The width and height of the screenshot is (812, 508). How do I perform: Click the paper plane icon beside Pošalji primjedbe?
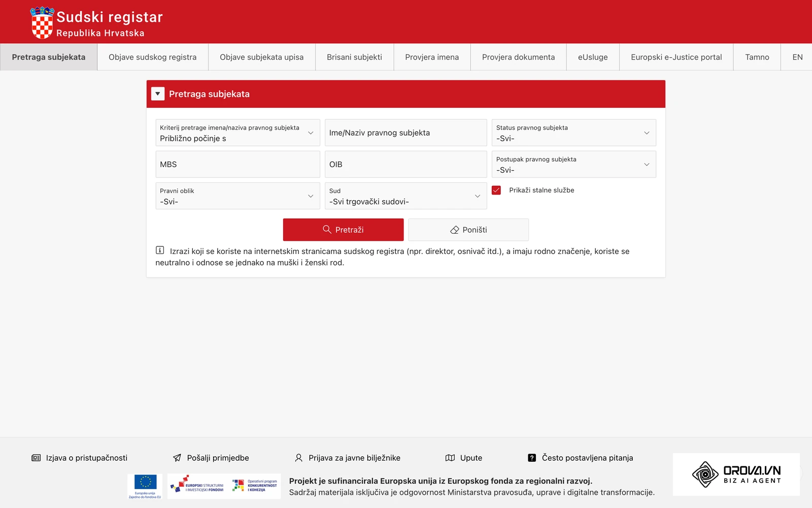click(x=177, y=458)
